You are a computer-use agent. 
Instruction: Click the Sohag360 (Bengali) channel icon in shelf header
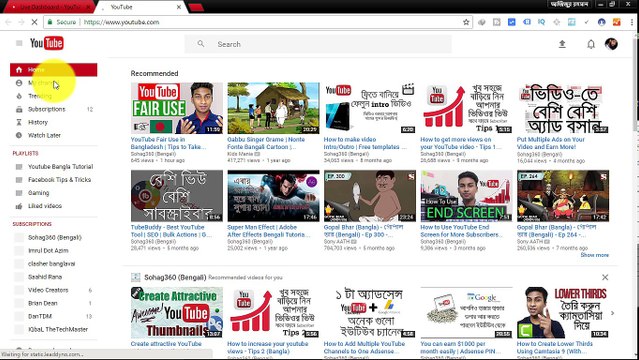(x=136, y=277)
